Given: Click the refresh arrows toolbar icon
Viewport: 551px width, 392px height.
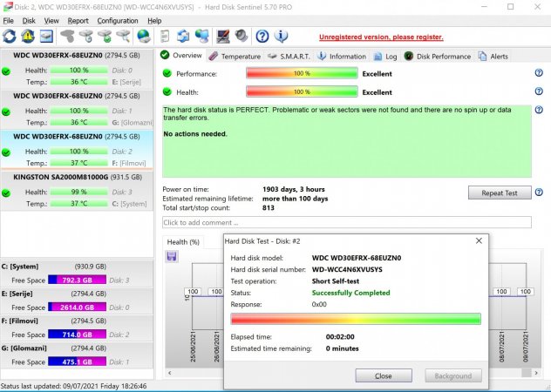Looking at the screenshot, I should 10,37.
